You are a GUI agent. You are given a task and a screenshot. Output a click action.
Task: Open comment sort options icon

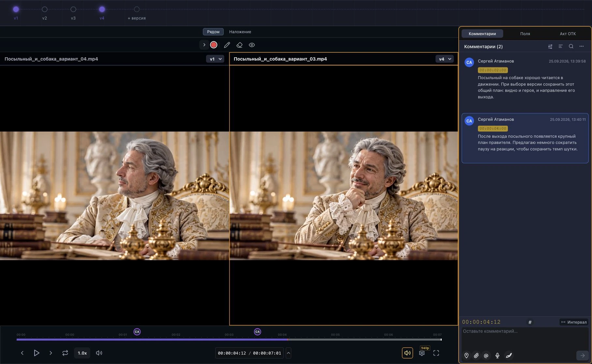561,47
